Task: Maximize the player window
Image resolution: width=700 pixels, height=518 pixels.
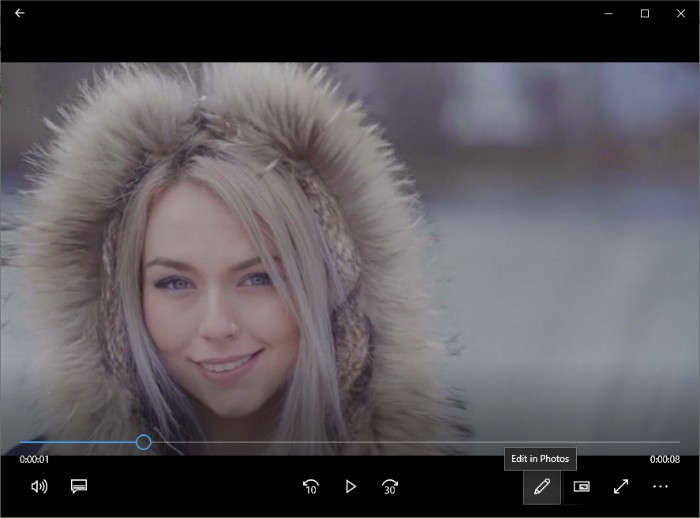Action: (x=645, y=13)
